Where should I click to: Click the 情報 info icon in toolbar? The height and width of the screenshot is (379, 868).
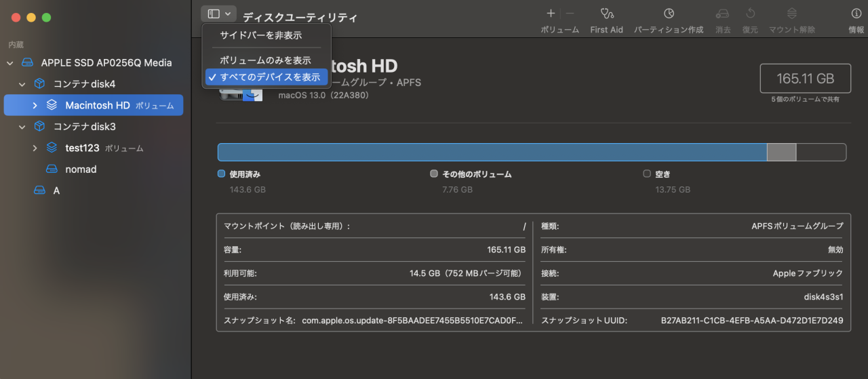click(856, 14)
